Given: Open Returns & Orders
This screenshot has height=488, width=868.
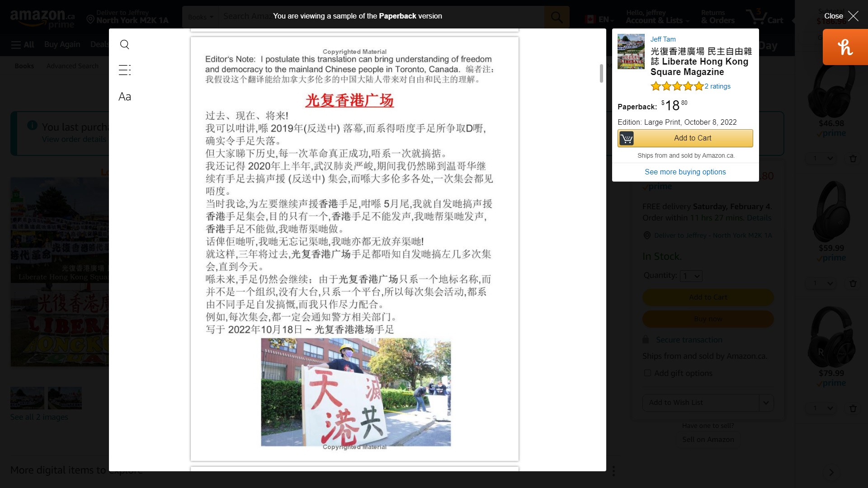Looking at the screenshot, I should click(717, 17).
